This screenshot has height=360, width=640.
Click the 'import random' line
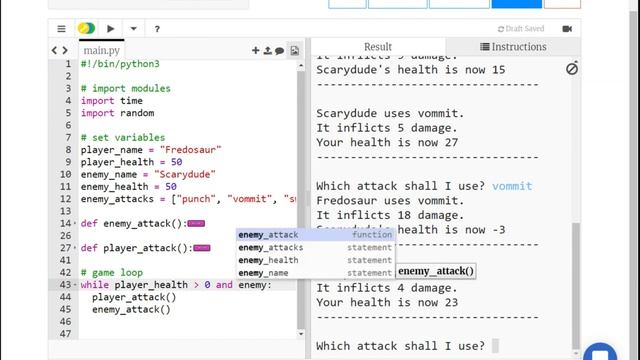point(118,113)
